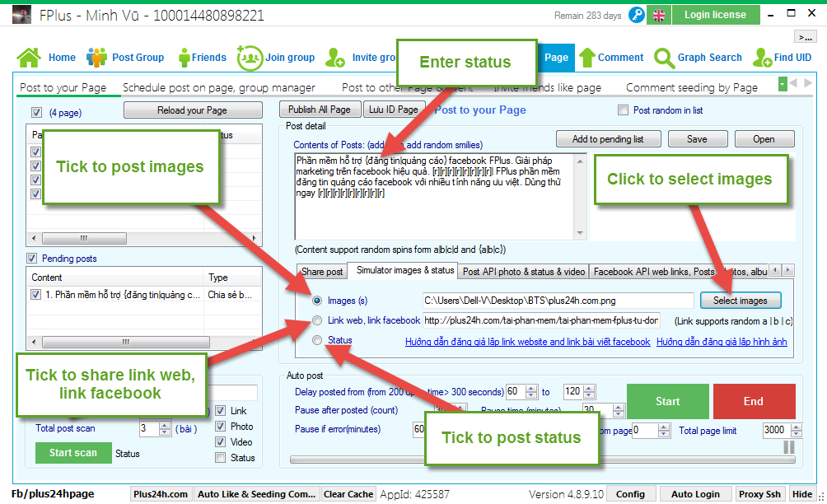
Task: Select the 'Images (s)' radio button
Action: (317, 301)
